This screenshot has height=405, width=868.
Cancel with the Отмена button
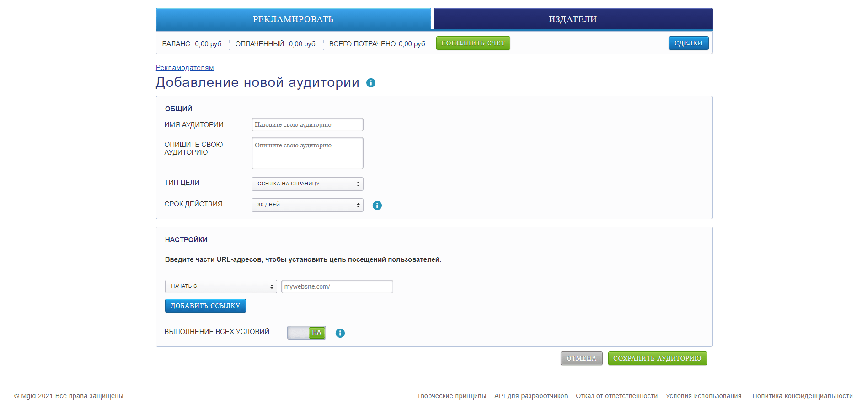(581, 358)
